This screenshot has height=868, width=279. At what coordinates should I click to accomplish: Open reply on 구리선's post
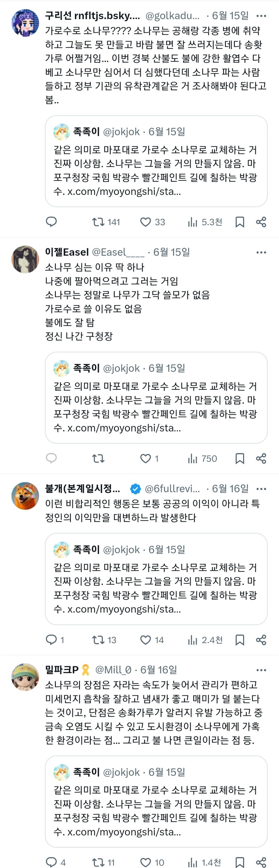[51, 222]
